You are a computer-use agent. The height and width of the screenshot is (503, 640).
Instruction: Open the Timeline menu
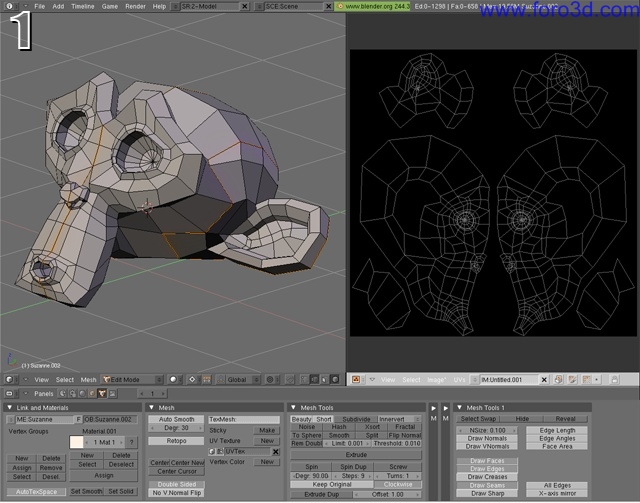[82, 6]
